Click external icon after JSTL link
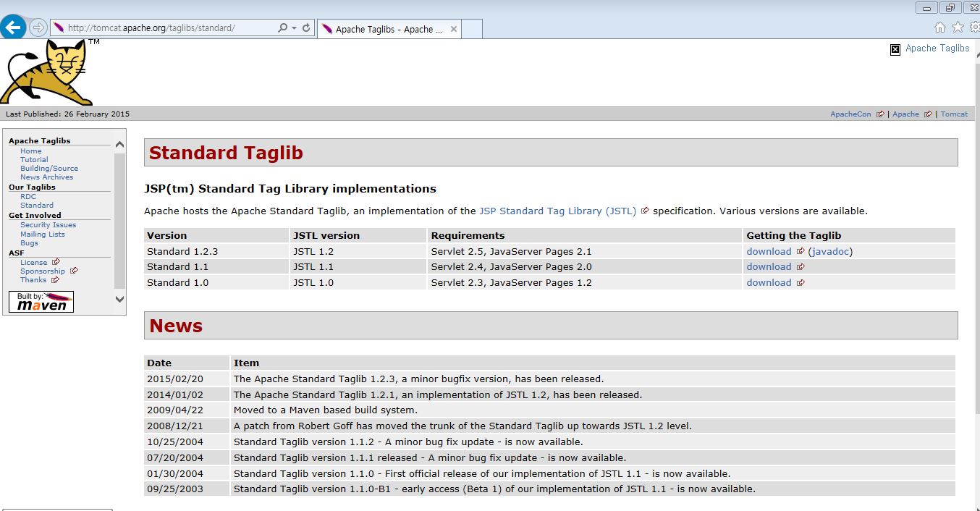This screenshot has height=511, width=980. tap(645, 211)
